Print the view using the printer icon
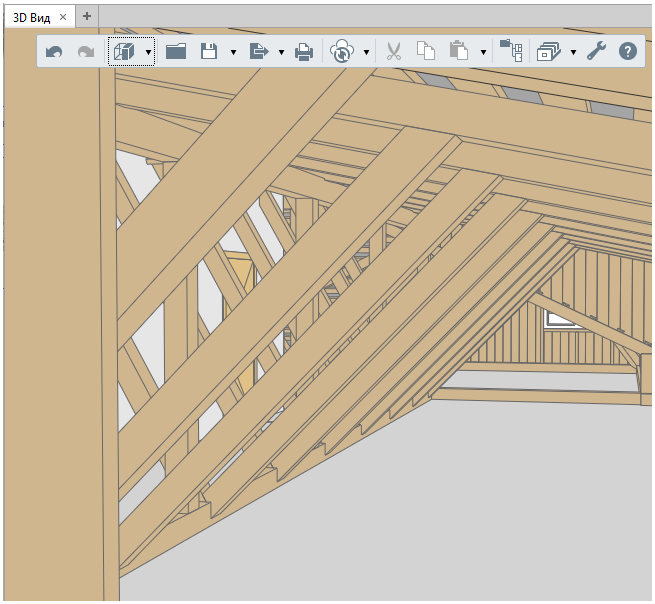Viewport: 655px width, 604px height. pyautogui.click(x=304, y=52)
